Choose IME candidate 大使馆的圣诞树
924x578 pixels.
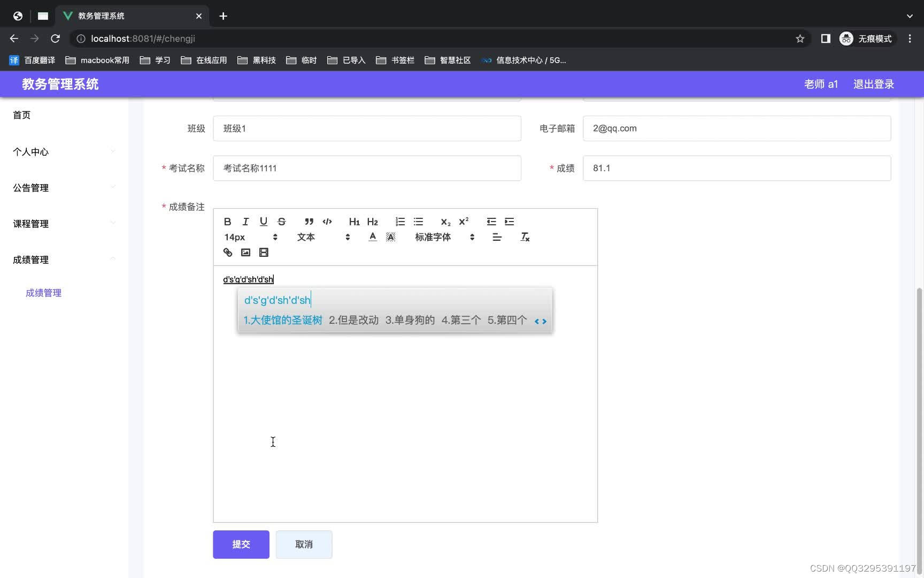[x=283, y=320]
